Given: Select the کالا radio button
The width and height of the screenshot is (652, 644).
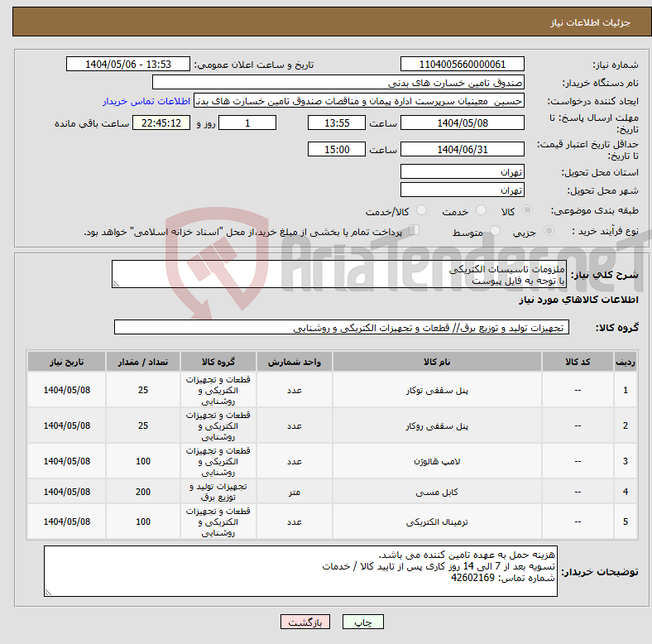Looking at the screenshot, I should [527, 210].
